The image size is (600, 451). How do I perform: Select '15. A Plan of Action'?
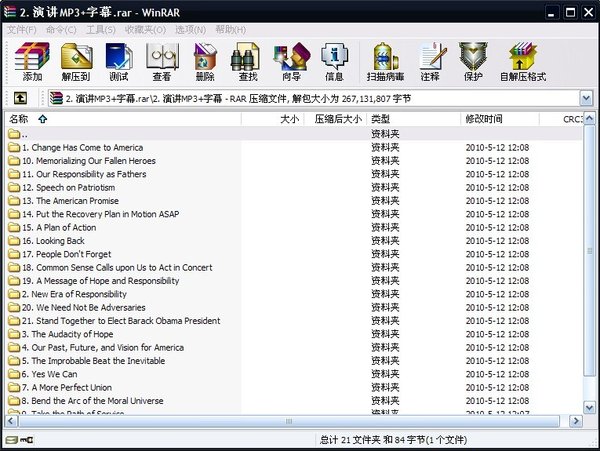click(x=59, y=227)
